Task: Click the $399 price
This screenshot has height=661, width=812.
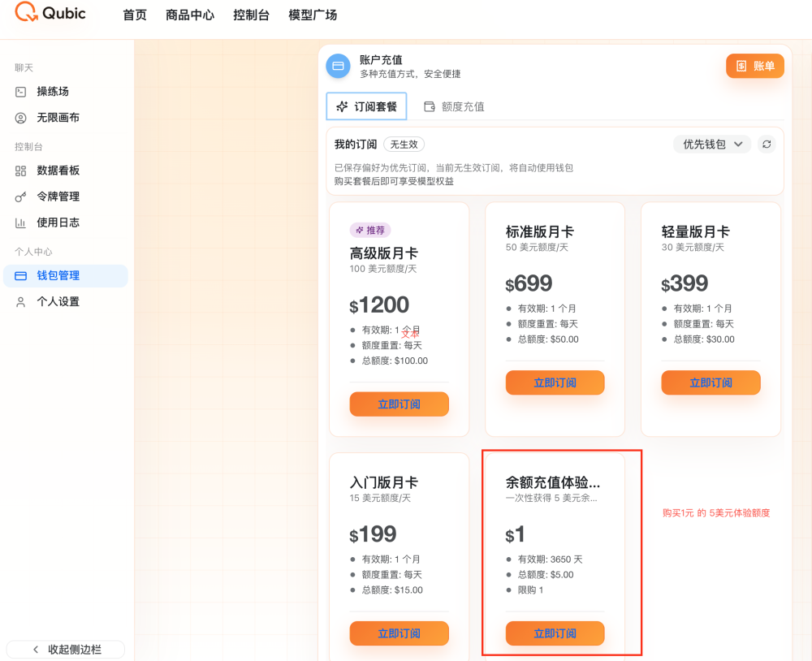Action: coord(684,283)
